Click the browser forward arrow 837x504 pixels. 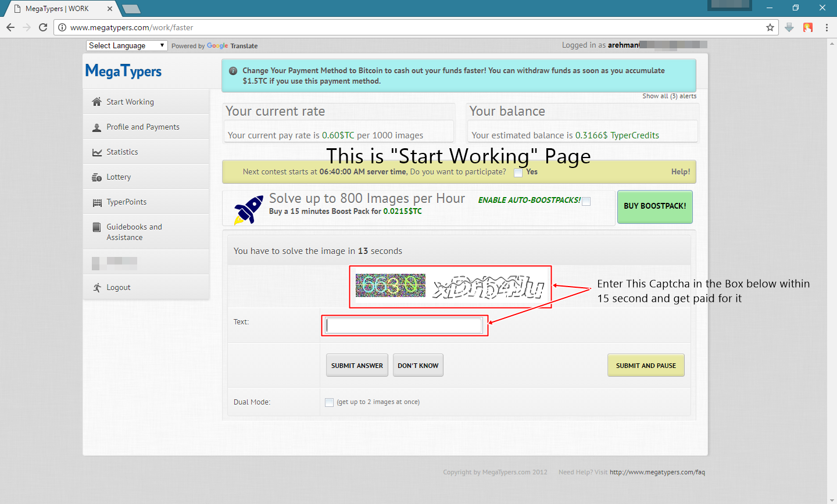pyautogui.click(x=27, y=27)
